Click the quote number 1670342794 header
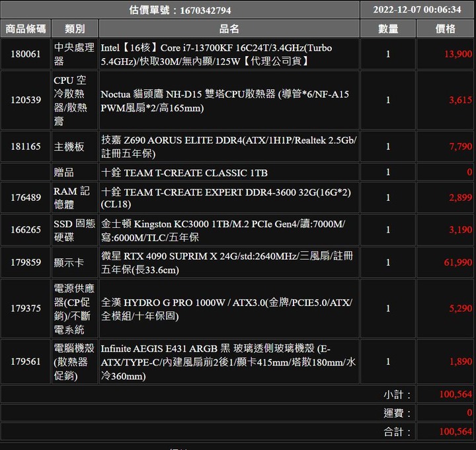476x450 pixels. click(180, 10)
